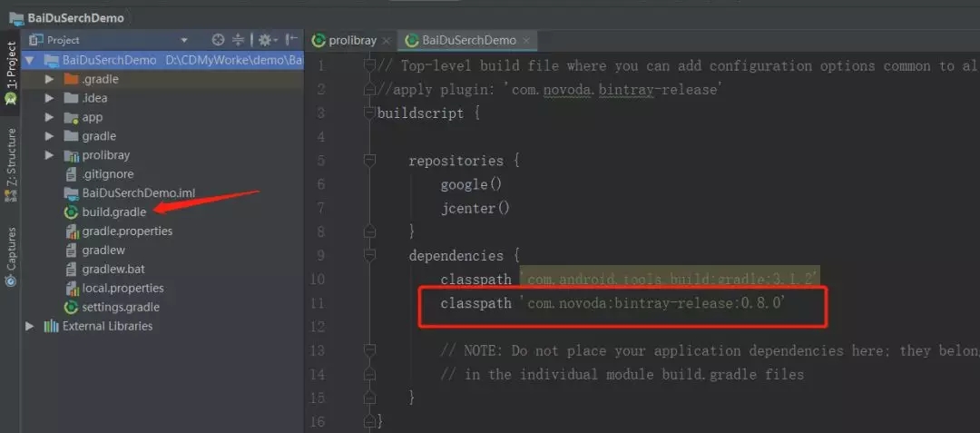980x433 pixels.
Task: Click the 'buildscript {' code text
Action: pyautogui.click(x=428, y=113)
